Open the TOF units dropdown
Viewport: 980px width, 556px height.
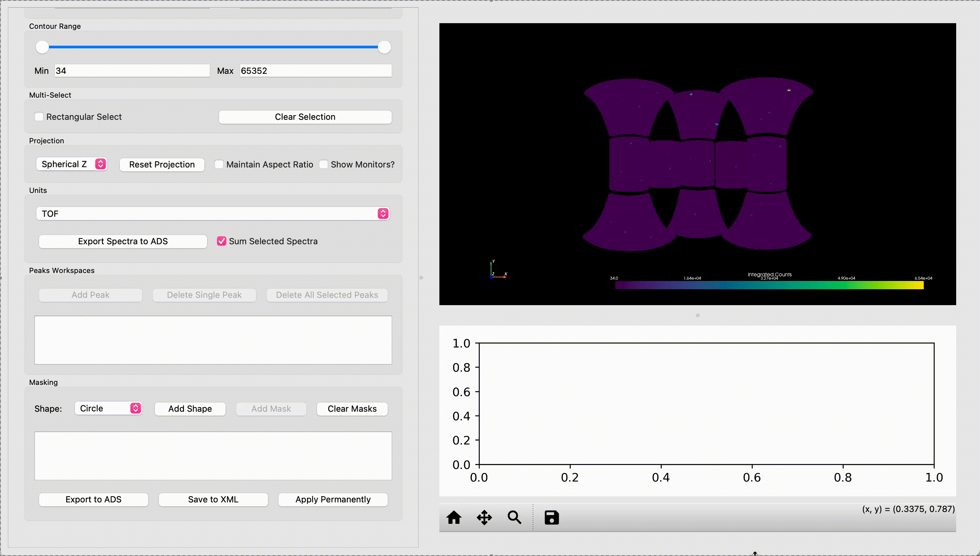click(x=213, y=213)
